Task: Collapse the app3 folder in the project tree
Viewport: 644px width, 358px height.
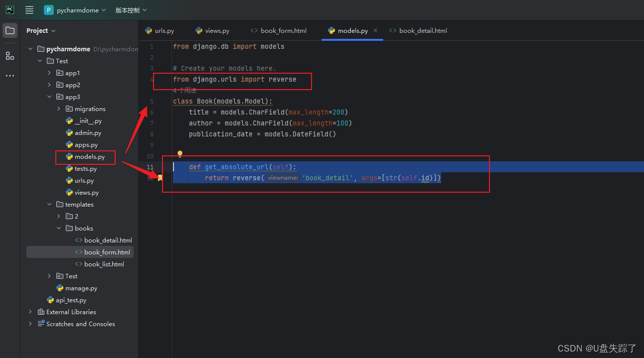Action: pyautogui.click(x=49, y=97)
